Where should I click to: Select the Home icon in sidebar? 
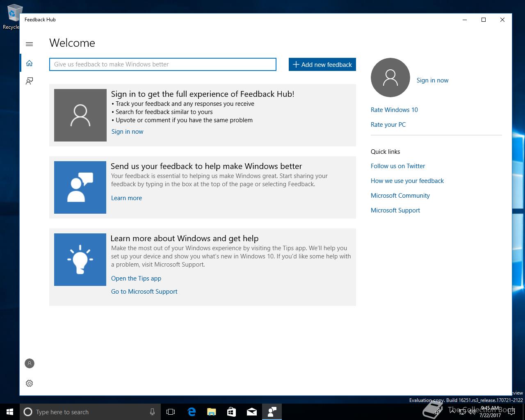pos(29,63)
